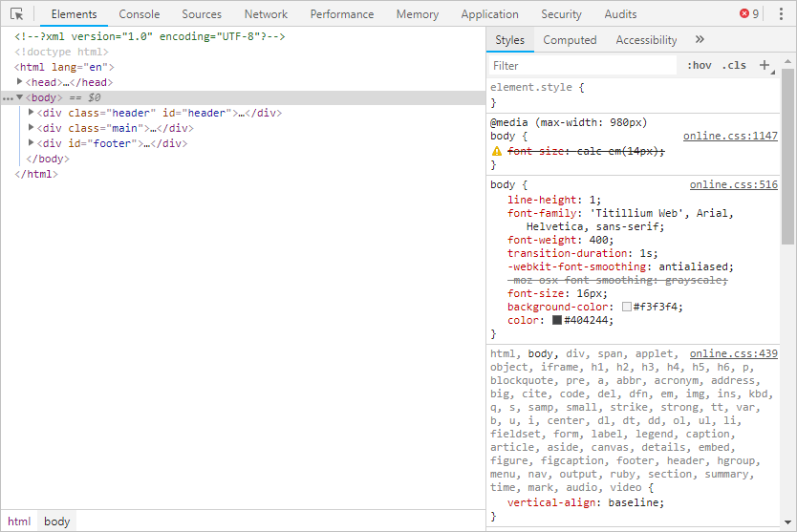Click the ellipsis beside the body node
This screenshot has height=532, width=797.
[x=8, y=97]
